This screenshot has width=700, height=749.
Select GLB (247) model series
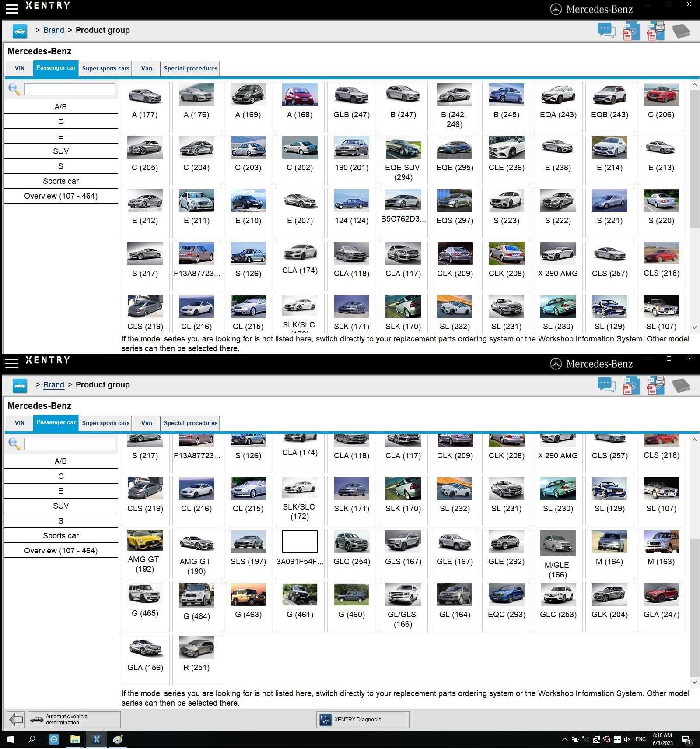click(x=351, y=106)
